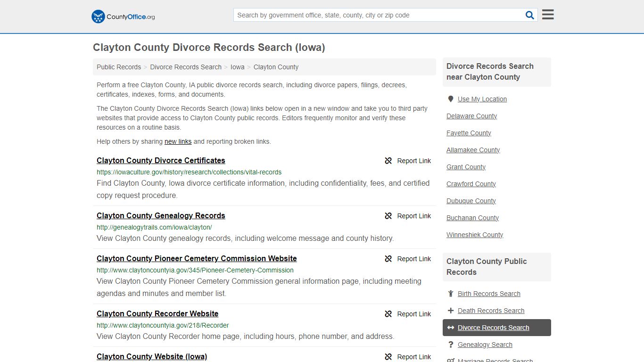Viewport: 644px width, 362px height.
Task: Visit the Pioneer-Cemetery-Commission URL
Action: coord(195,270)
